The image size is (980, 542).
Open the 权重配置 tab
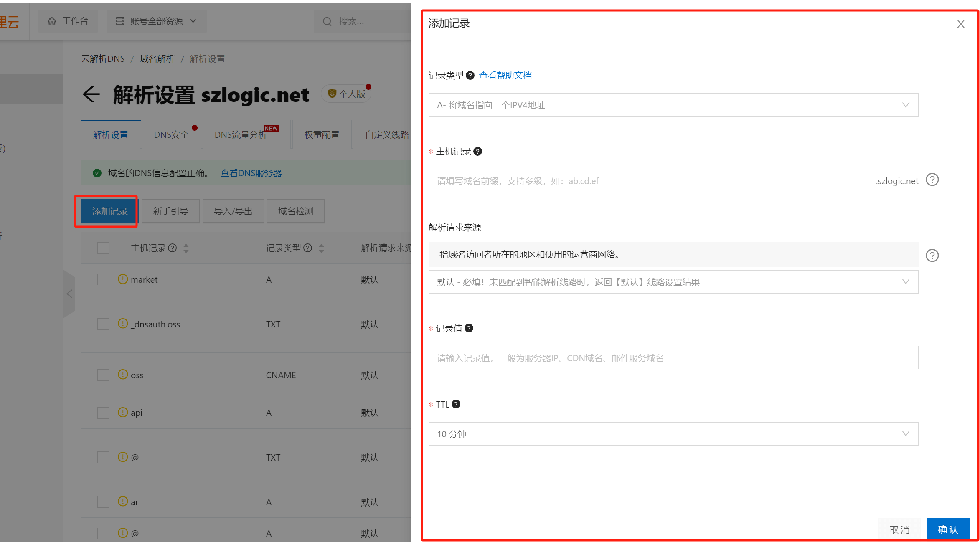point(322,134)
